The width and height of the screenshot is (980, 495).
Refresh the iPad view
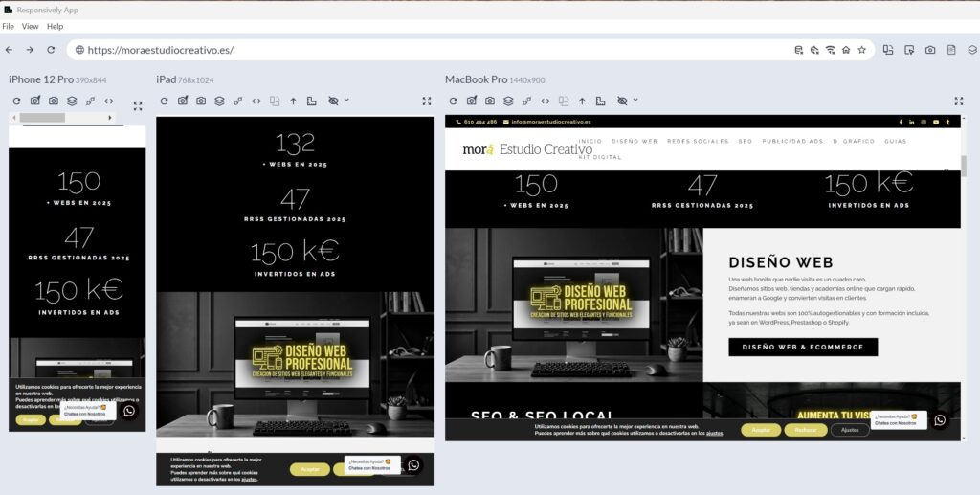click(164, 101)
